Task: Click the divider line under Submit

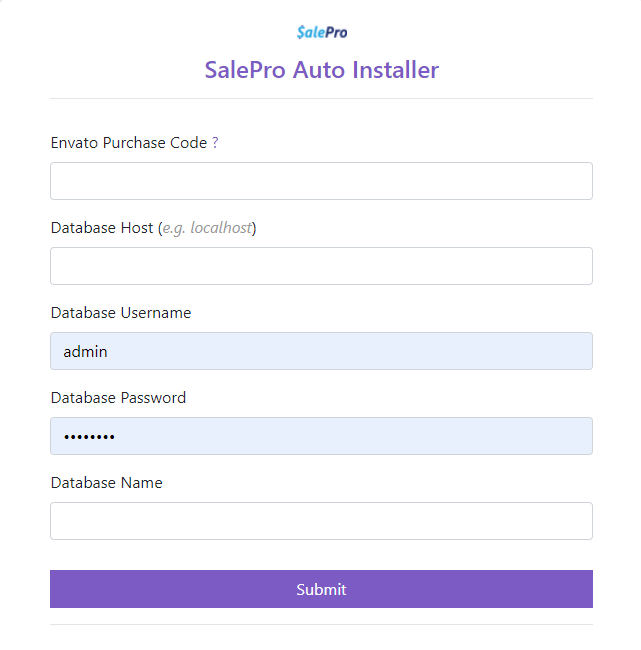Action: pos(321,624)
